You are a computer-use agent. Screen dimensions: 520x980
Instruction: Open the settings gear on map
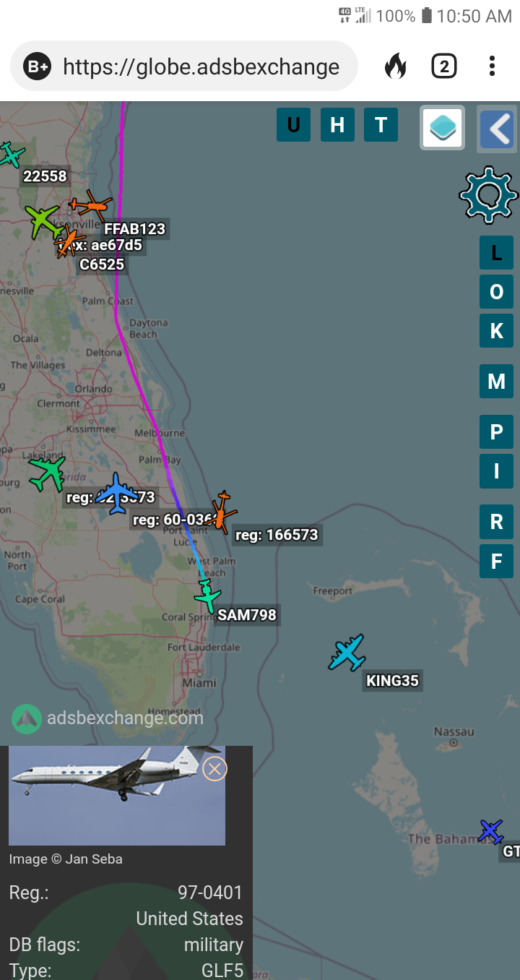(x=489, y=194)
